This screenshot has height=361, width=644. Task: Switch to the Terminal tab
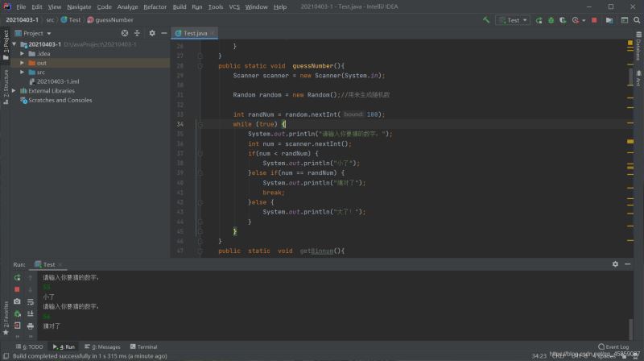[x=143, y=346]
